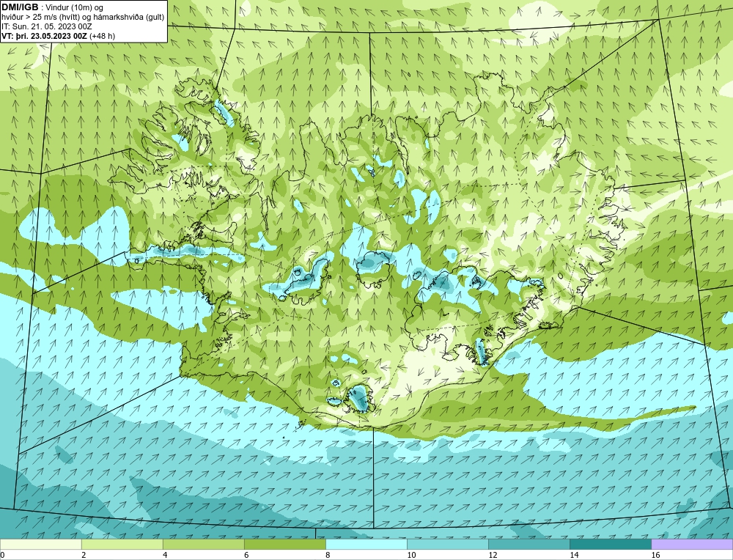Click the legend value label '8'
The height and width of the screenshot is (560, 733).
point(328,555)
